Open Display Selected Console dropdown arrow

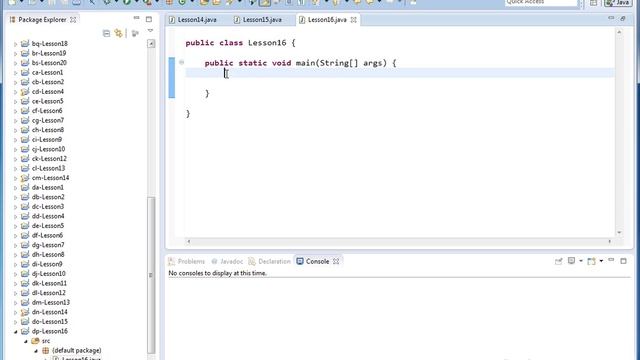click(580, 261)
